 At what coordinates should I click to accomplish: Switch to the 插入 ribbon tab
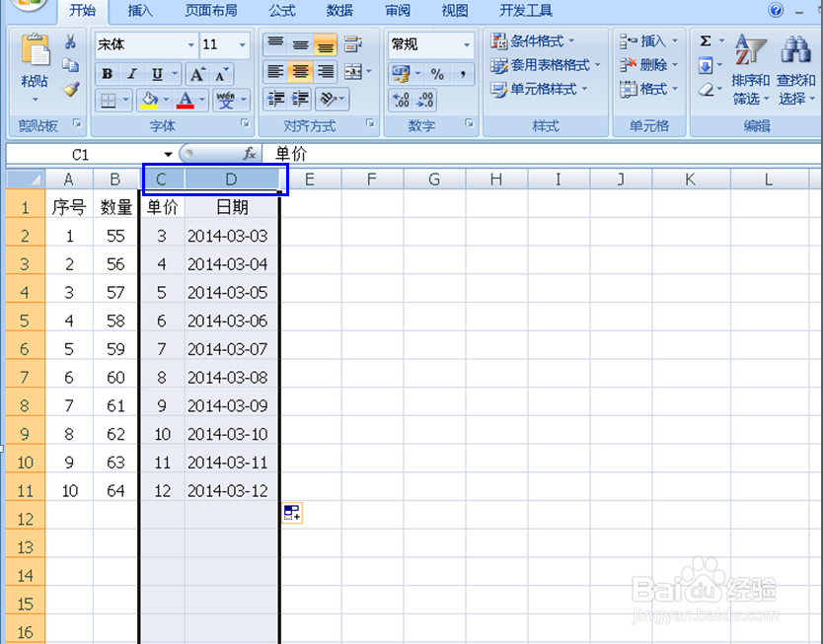[140, 11]
